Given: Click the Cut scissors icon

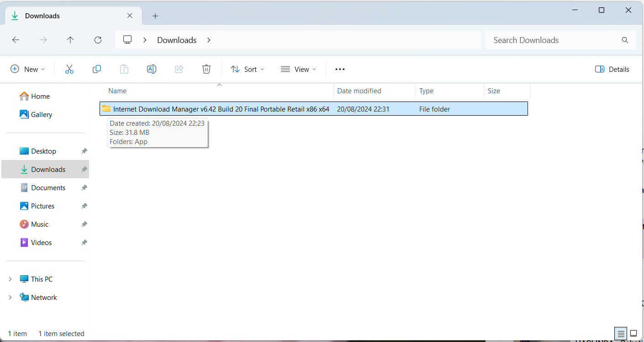Looking at the screenshot, I should 69,69.
